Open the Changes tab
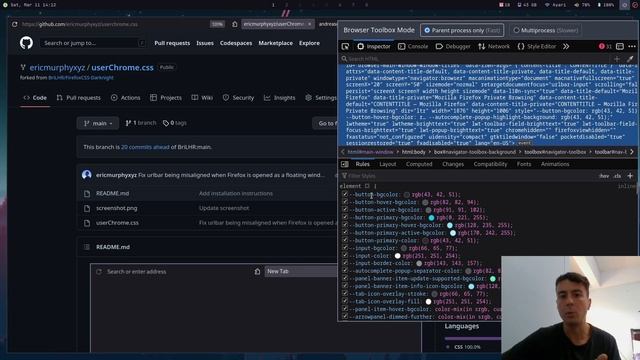This screenshot has height=360, width=640. pos(453,164)
